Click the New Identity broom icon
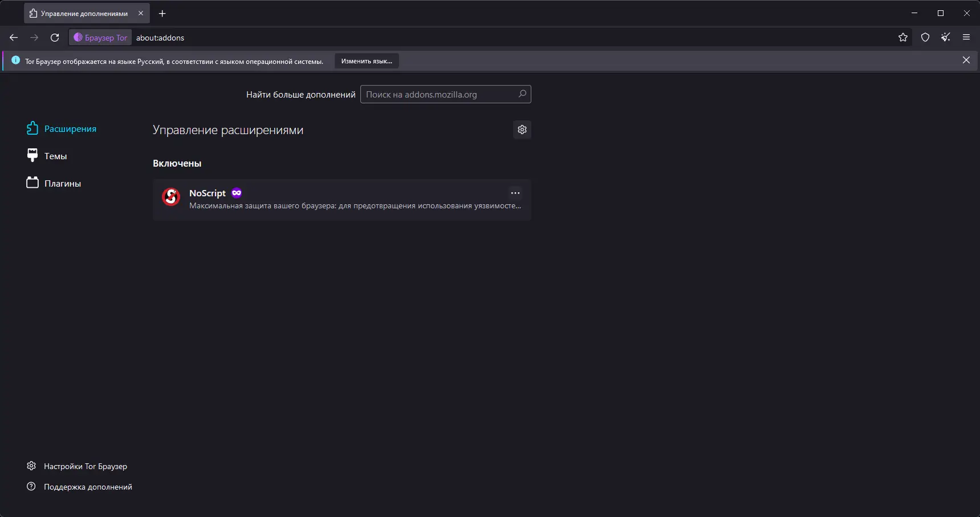The height and width of the screenshot is (517, 980). (x=946, y=38)
